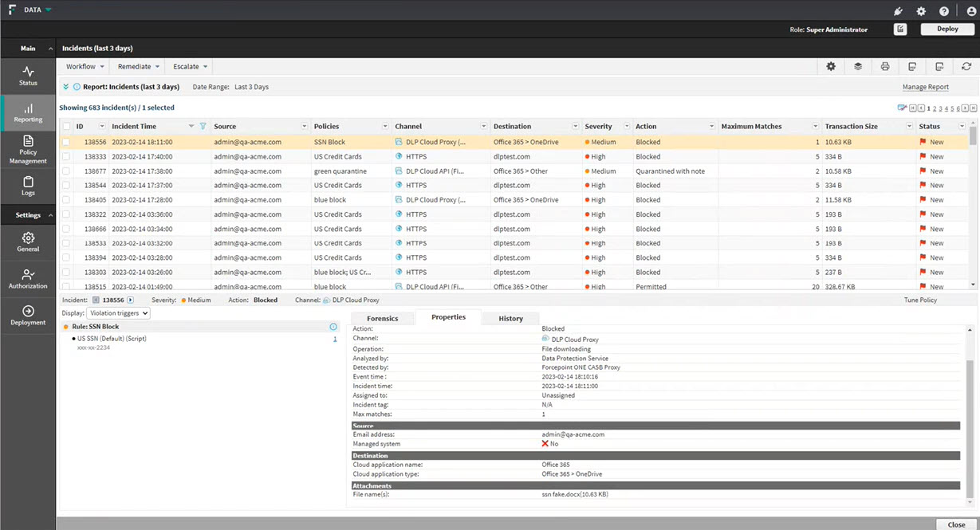Go to Logs in the sidebar
Screen dimensions: 980x530
28,186
